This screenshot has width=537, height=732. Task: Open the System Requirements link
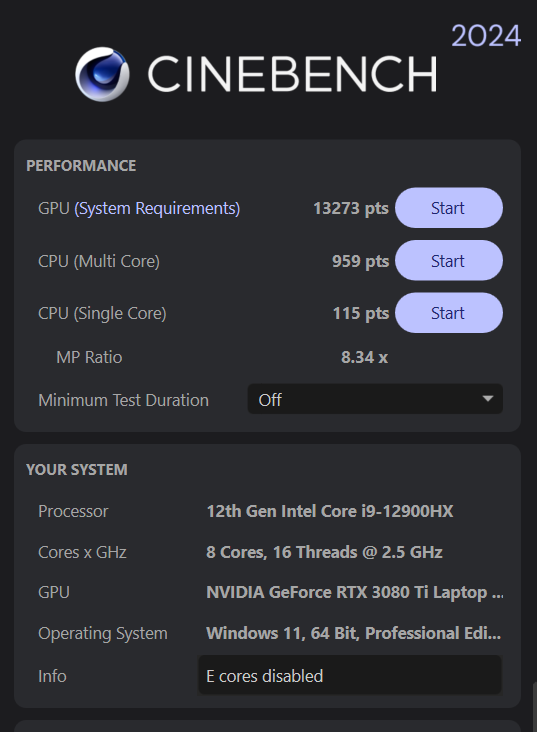pos(157,208)
